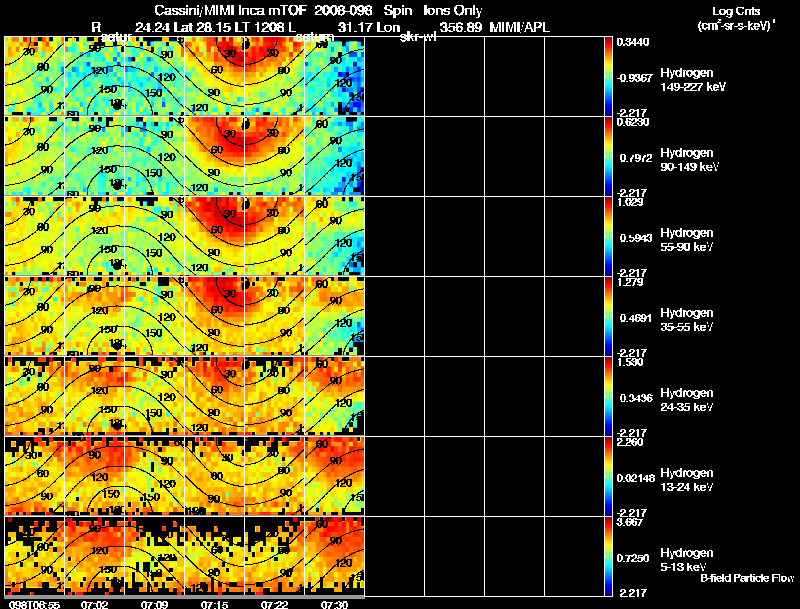Click the colorbar midpoint value 0.4691

636,318
